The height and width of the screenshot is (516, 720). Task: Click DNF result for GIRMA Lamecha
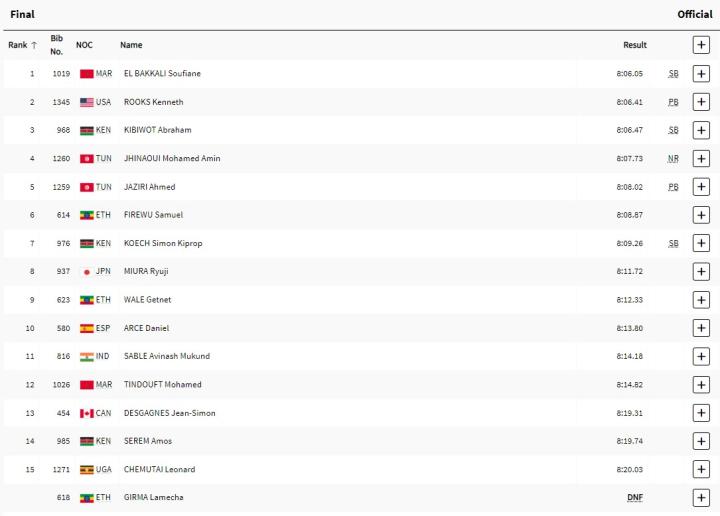[x=634, y=497]
